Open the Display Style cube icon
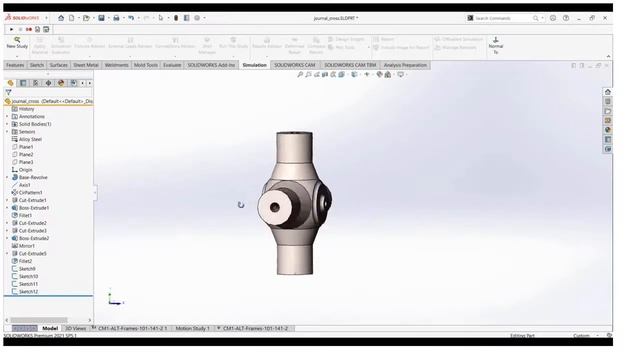 point(354,75)
